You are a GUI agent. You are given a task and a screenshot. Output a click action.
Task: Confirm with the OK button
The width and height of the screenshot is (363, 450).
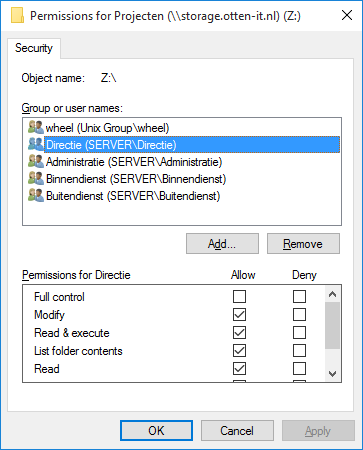pyautogui.click(x=156, y=430)
